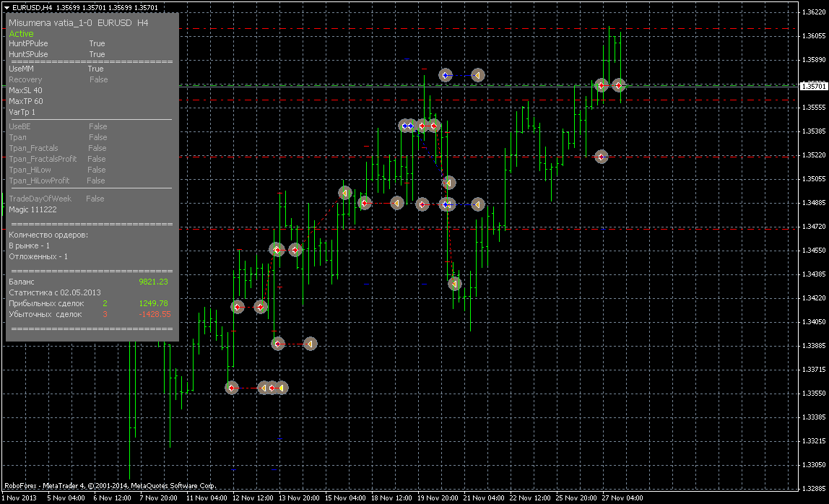Screen dimensions: 829x504
Task: Select the right marker on the current price line
Action: pyautogui.click(x=619, y=85)
